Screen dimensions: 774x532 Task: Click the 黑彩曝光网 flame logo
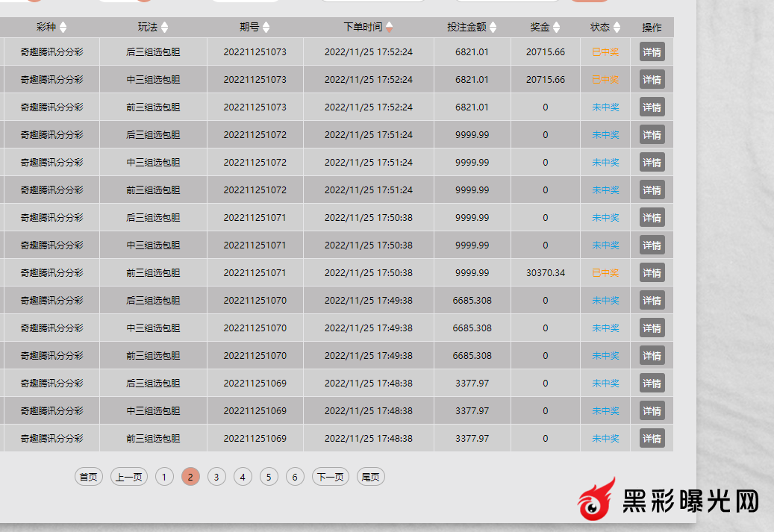(597, 499)
